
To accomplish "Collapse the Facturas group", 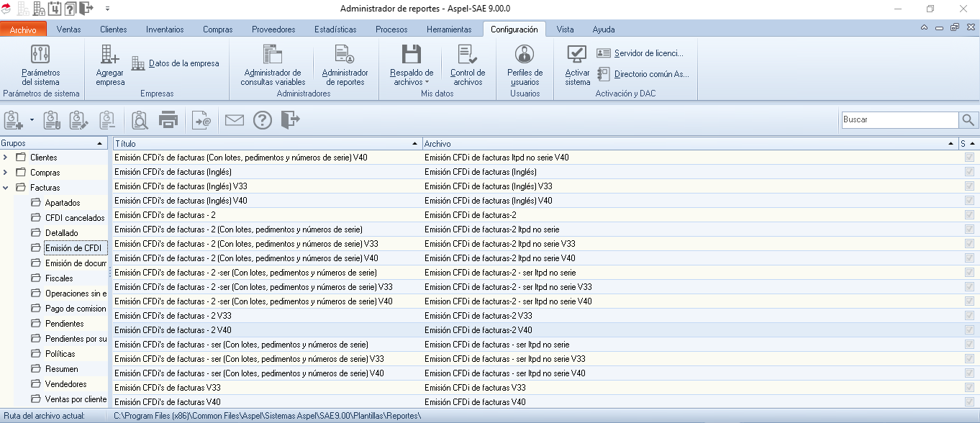I will click(x=6, y=188).
